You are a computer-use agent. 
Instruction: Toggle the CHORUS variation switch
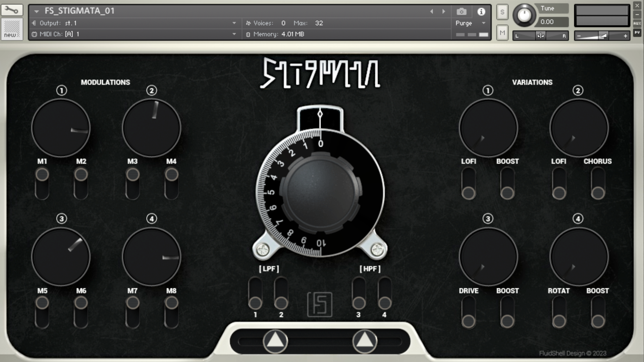coord(598,183)
